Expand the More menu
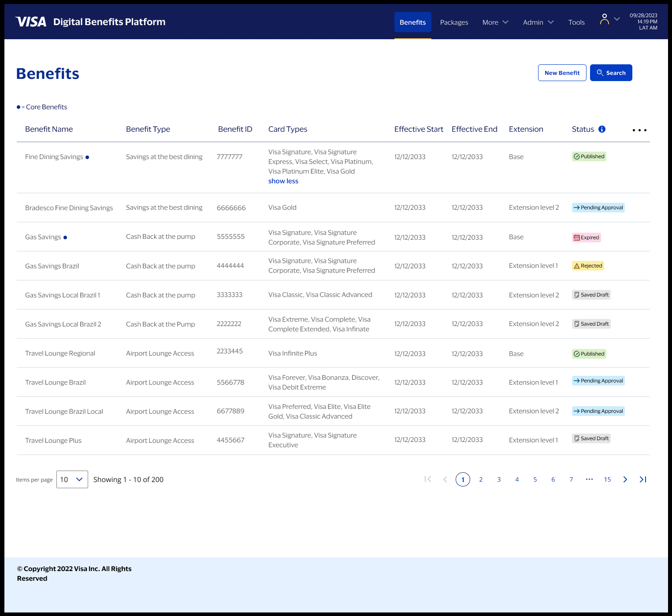This screenshot has width=672, height=616. tap(495, 22)
